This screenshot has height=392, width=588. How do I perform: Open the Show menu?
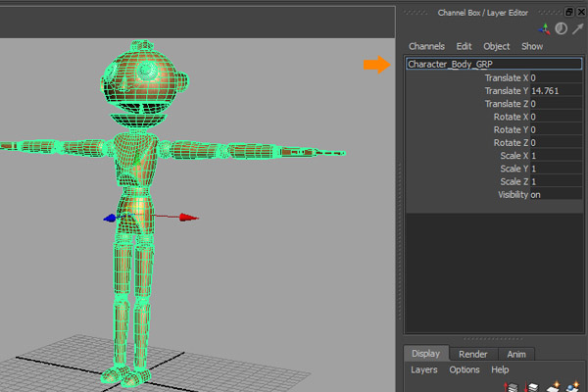point(532,46)
